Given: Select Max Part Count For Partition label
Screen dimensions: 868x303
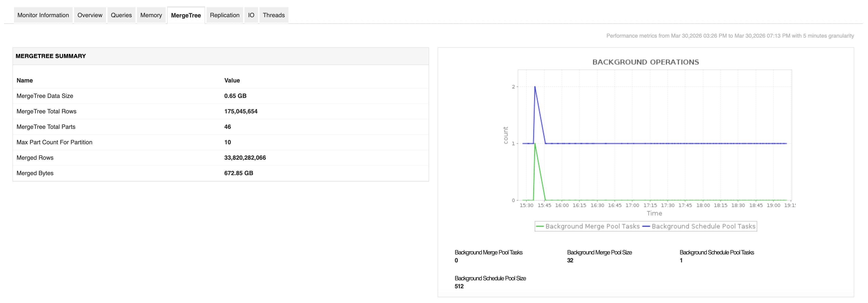Looking at the screenshot, I should pos(54,143).
